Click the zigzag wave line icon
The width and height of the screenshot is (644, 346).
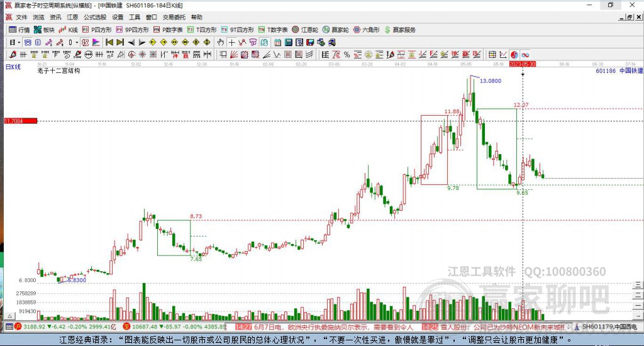pos(277,54)
